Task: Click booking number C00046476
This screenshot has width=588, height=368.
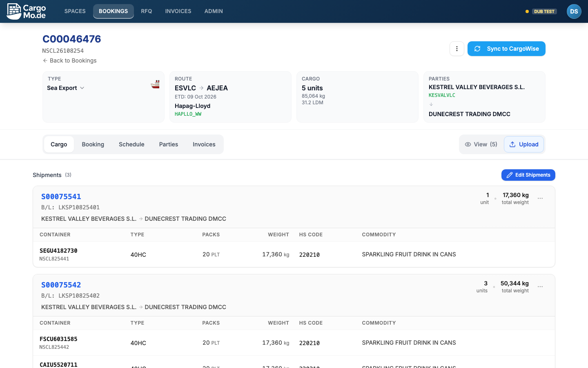Action: (x=72, y=39)
